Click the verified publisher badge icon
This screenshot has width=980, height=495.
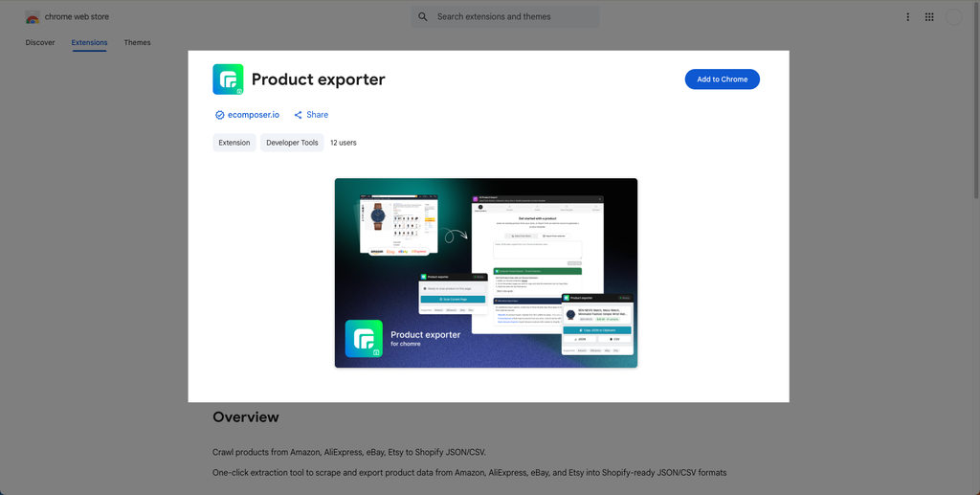point(219,115)
